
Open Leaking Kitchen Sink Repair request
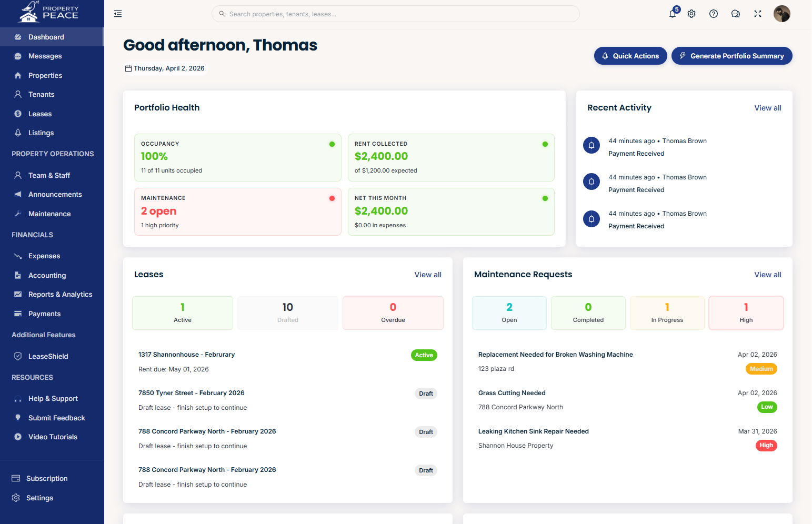coord(533,431)
